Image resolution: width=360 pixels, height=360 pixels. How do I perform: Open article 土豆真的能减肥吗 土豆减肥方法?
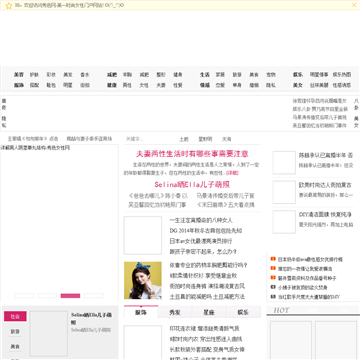tap(207, 296)
